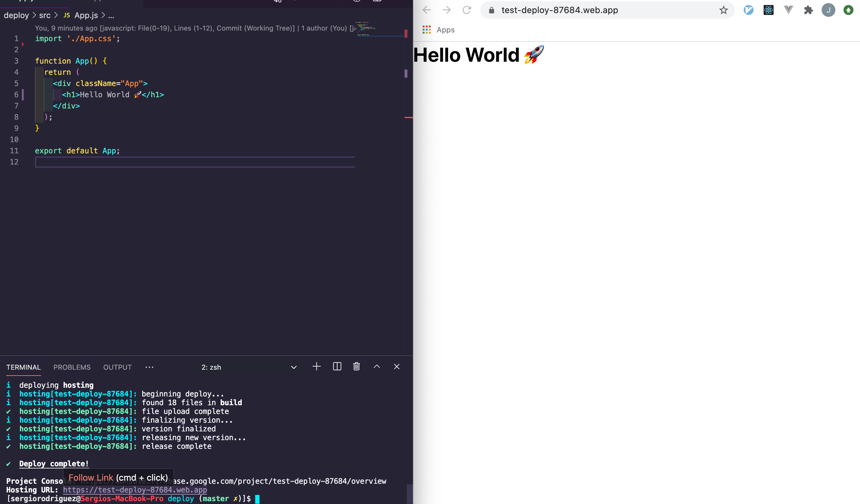Click the browser address bar URL

click(x=560, y=10)
